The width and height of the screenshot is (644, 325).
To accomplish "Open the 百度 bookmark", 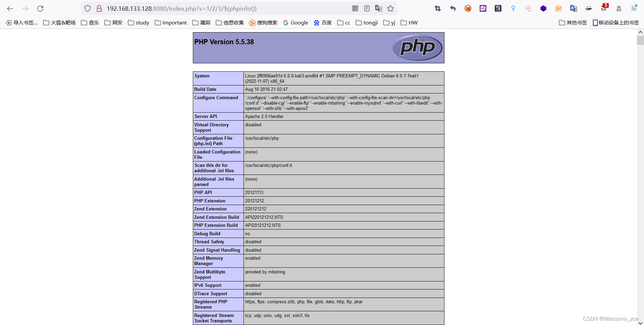I will (x=323, y=23).
